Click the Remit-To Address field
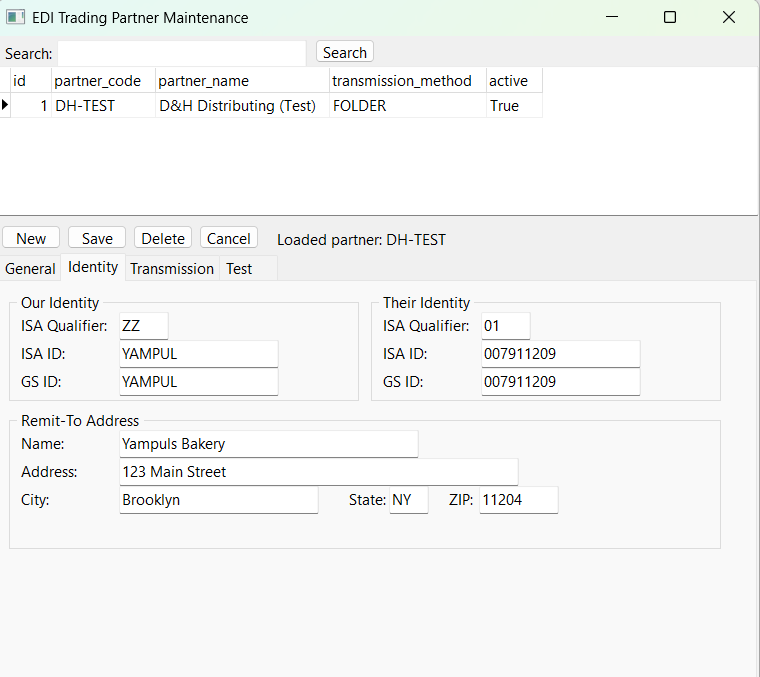This screenshot has width=760, height=677. coord(319,472)
